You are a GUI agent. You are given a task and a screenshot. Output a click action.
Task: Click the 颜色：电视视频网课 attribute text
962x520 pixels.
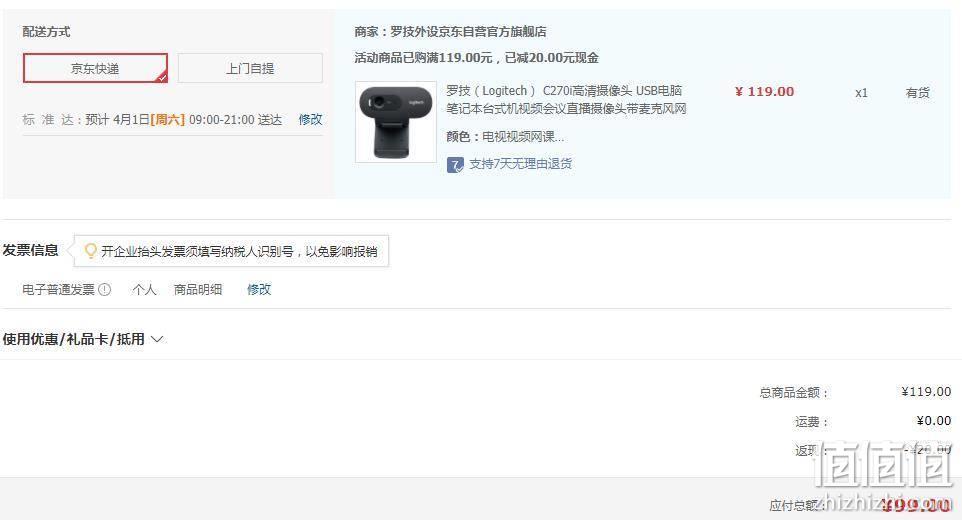pyautogui.click(x=505, y=137)
